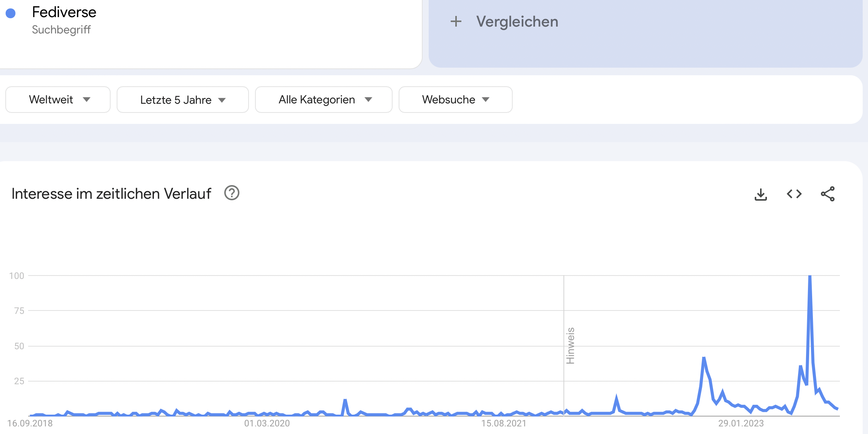Click the 01.03.2020 axis date label
The image size is (868, 434).
pyautogui.click(x=267, y=423)
